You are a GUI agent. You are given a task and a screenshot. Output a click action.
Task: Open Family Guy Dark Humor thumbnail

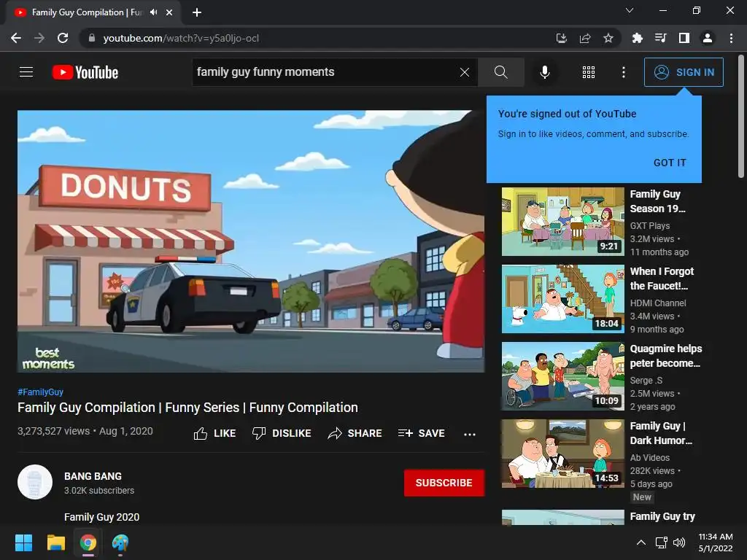[x=562, y=454]
